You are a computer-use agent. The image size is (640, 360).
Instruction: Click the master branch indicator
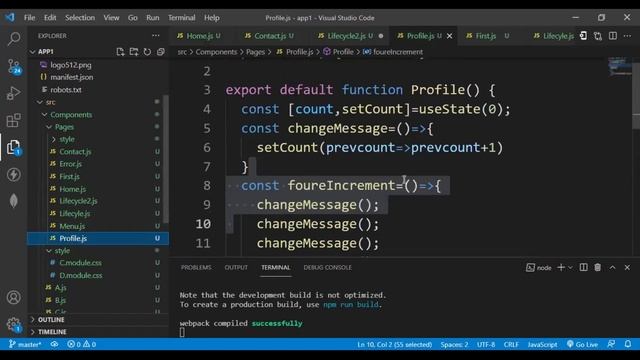(x=25, y=344)
